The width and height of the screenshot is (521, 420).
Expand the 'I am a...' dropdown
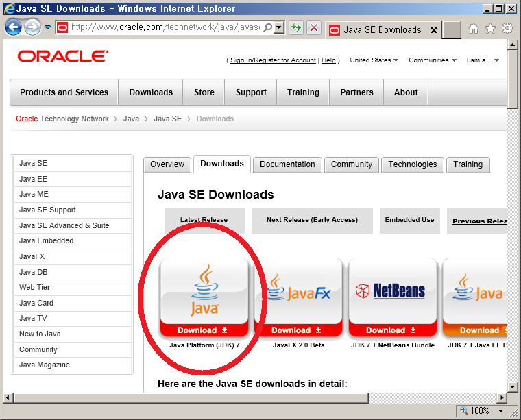(483, 60)
